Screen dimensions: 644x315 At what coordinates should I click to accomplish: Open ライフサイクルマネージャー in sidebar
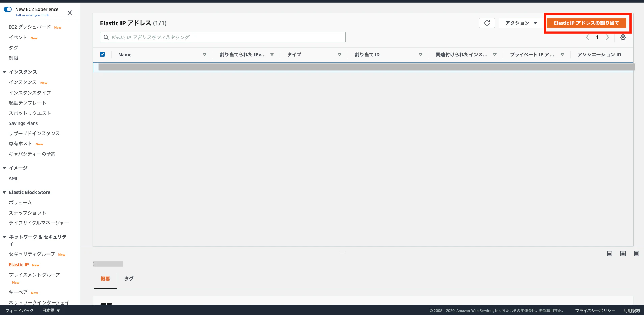[39, 223]
